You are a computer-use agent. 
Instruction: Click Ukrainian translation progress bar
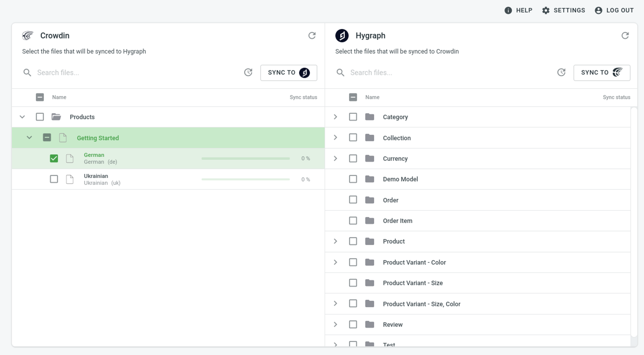click(246, 179)
